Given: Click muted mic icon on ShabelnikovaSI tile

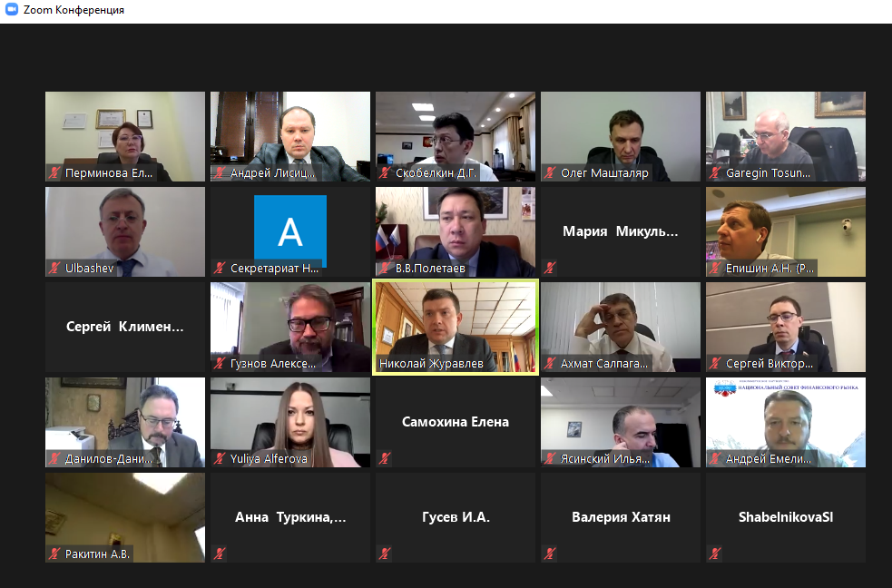Looking at the screenshot, I should click(x=716, y=554).
